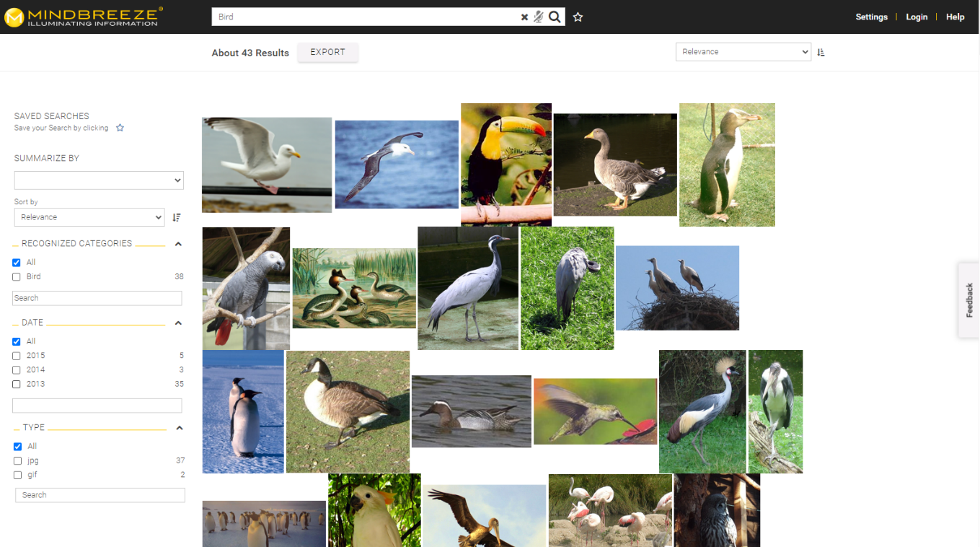Open the storks on nest image

(x=677, y=288)
